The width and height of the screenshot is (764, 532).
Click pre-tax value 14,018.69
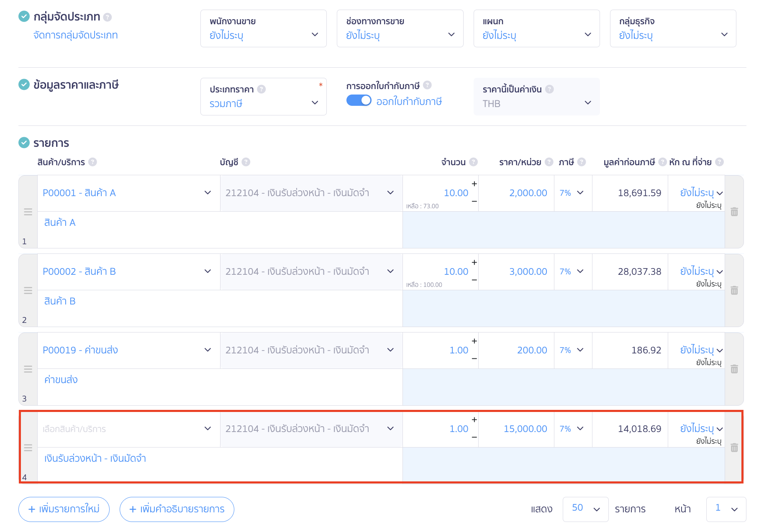tap(639, 429)
